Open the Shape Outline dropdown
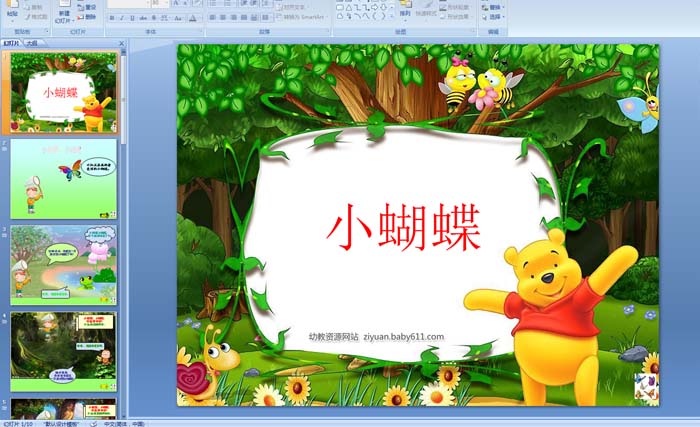Viewport: 700px width, 427px height. click(x=455, y=8)
